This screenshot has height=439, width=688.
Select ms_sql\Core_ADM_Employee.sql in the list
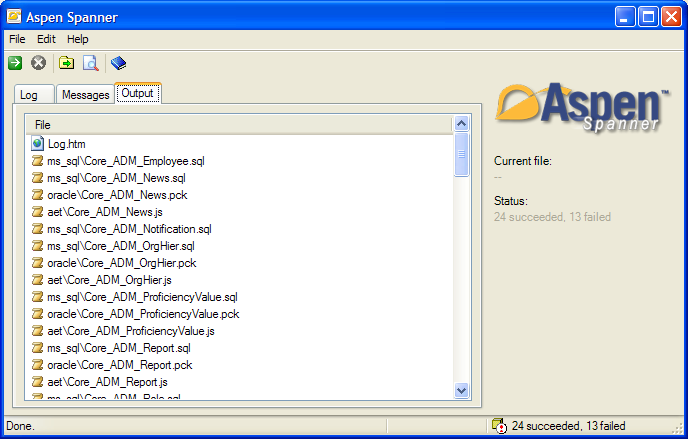click(x=126, y=161)
